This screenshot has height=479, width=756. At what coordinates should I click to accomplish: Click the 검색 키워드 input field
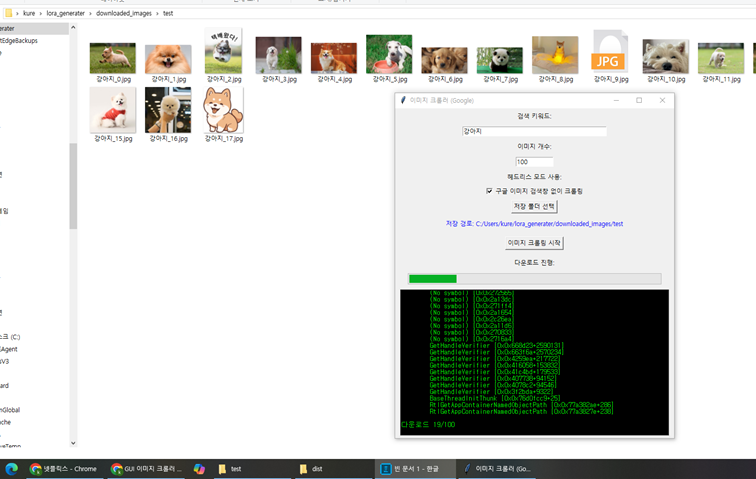(534, 131)
